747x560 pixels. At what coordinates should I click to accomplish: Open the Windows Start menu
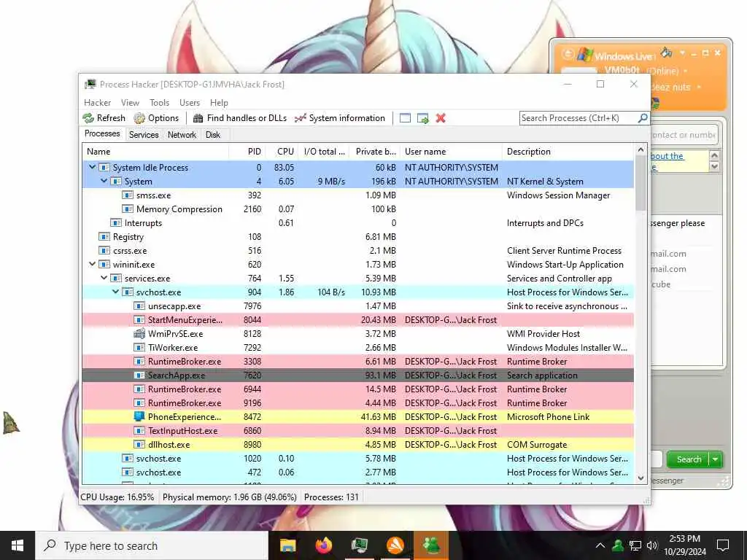pyautogui.click(x=18, y=545)
